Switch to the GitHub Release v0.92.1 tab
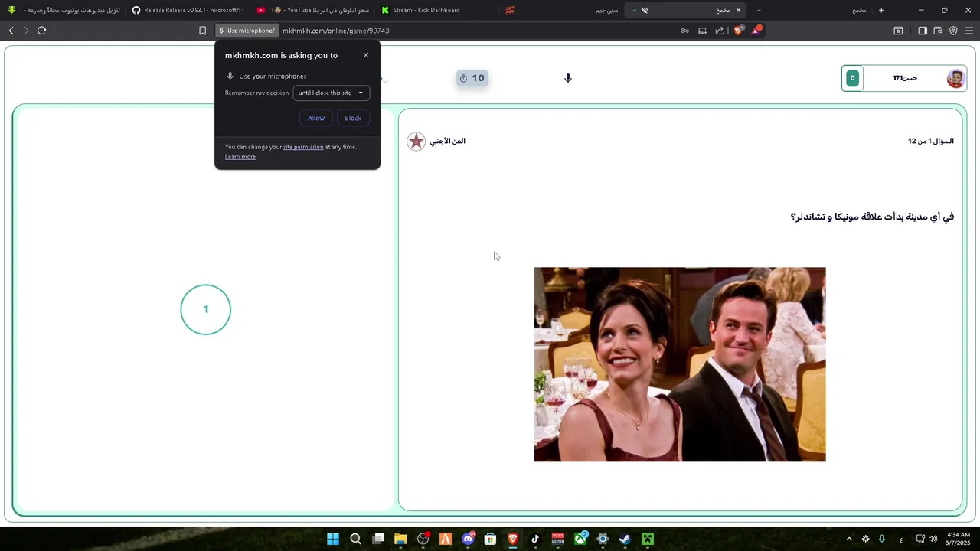The image size is (980, 551). [x=186, y=10]
